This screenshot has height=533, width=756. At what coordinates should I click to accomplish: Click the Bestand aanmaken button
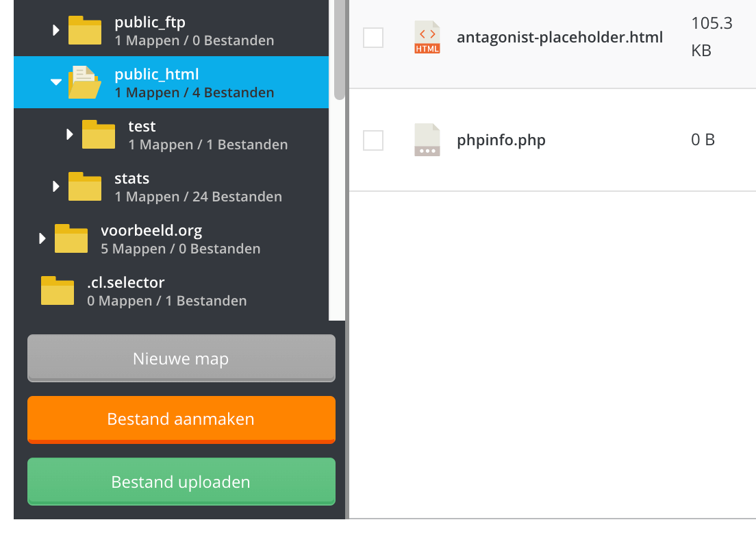coord(181,419)
